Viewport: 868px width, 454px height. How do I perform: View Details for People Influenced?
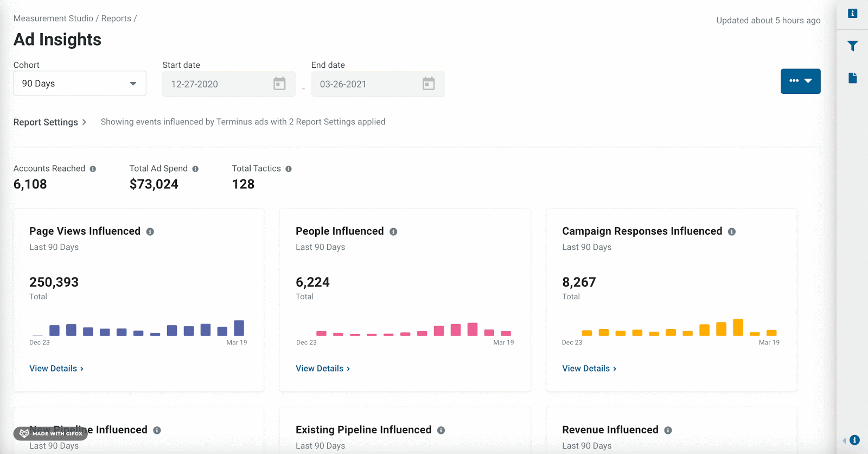coord(323,368)
